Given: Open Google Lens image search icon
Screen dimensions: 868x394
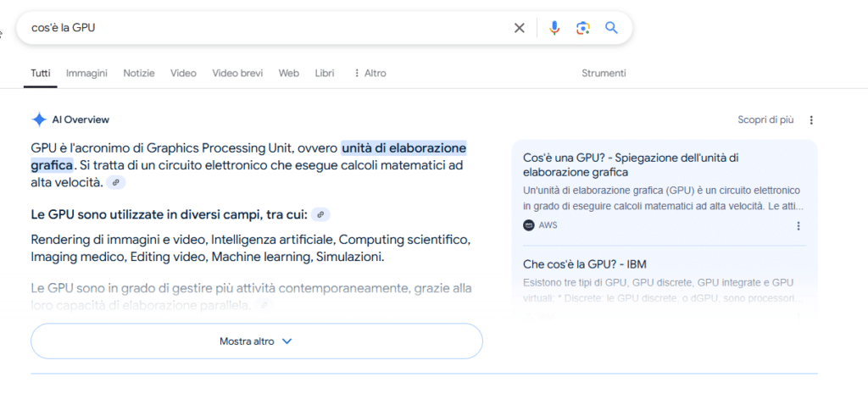Looking at the screenshot, I should (x=582, y=28).
